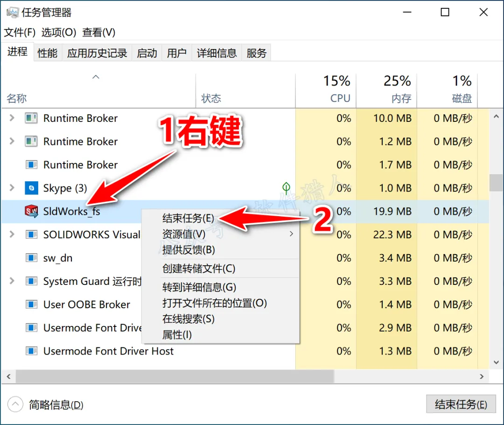This screenshot has height=425, width=504.
Task: Choose 打开文件所在的位置(O) in context menu
Action: pyautogui.click(x=220, y=303)
